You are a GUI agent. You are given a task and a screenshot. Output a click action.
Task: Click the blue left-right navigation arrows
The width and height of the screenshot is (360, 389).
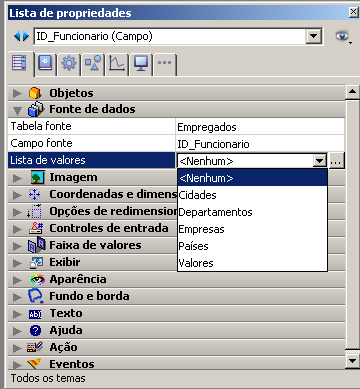coord(21,36)
